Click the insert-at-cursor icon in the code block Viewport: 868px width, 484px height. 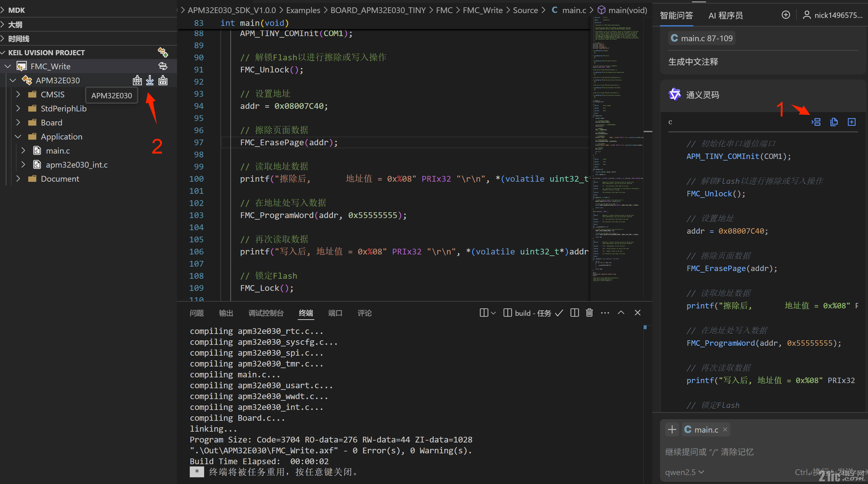point(816,122)
